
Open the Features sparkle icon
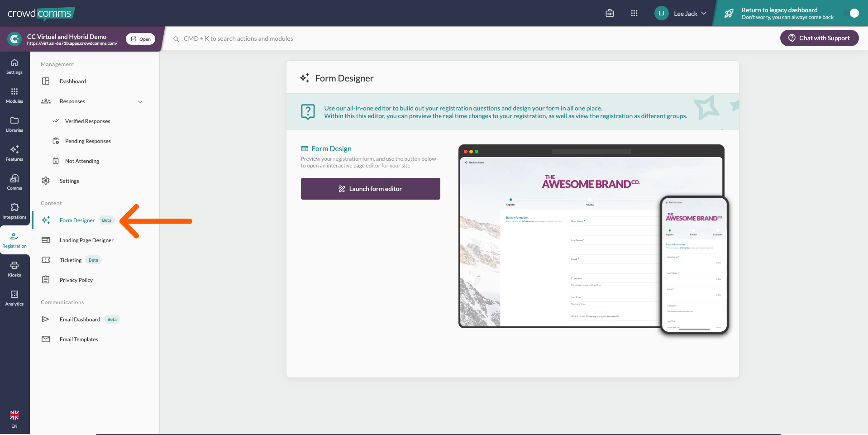[x=14, y=153]
